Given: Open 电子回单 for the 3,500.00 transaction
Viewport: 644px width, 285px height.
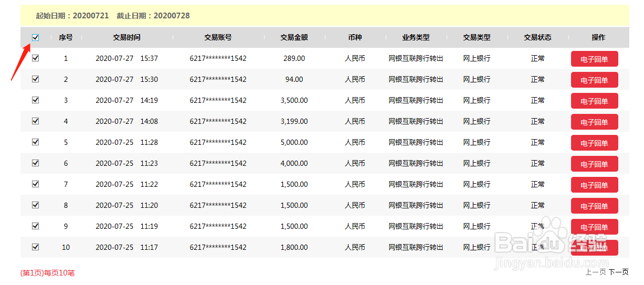Looking at the screenshot, I should 594,101.
